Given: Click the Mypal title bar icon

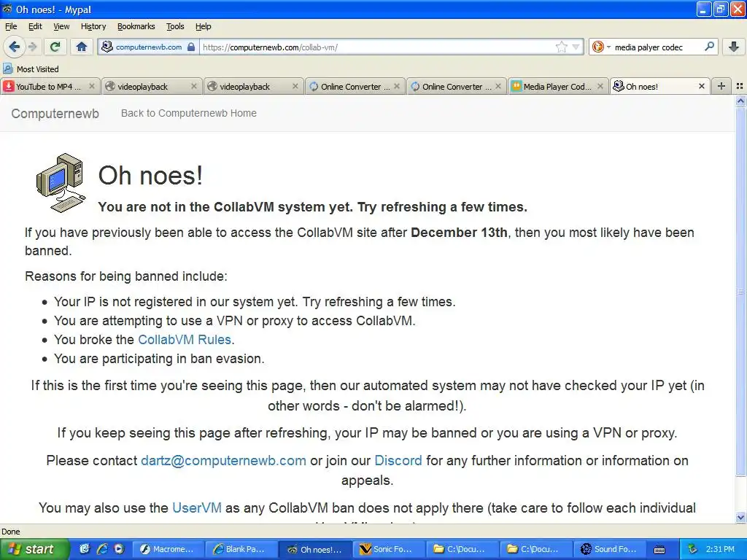Looking at the screenshot, I should tap(7, 9).
